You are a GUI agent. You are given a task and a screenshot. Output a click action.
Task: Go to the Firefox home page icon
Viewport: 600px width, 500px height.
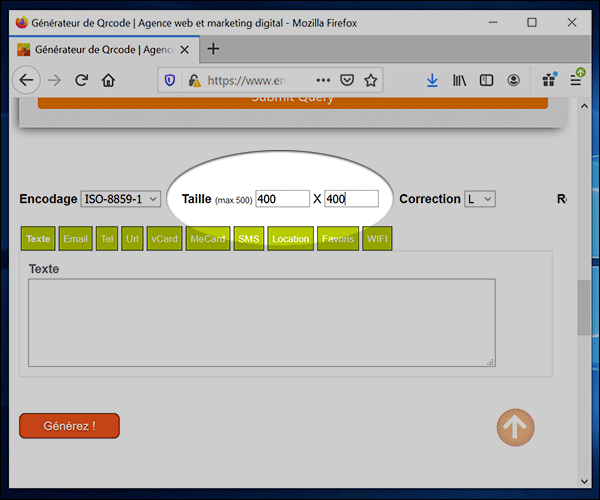(108, 80)
